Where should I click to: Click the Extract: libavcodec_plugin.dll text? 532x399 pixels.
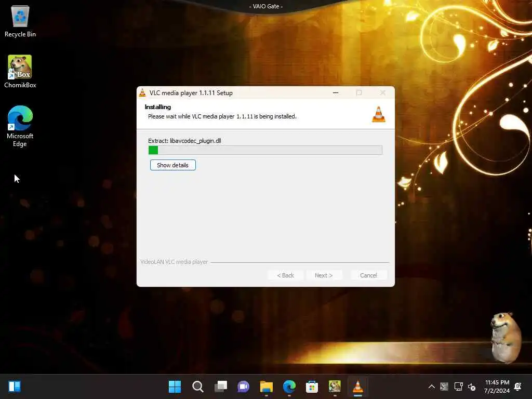(184, 141)
